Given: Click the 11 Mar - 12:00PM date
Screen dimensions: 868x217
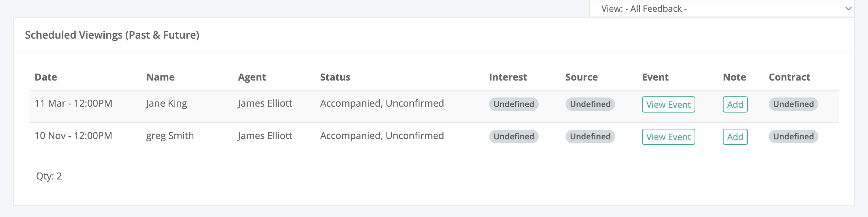Looking at the screenshot, I should [73, 103].
